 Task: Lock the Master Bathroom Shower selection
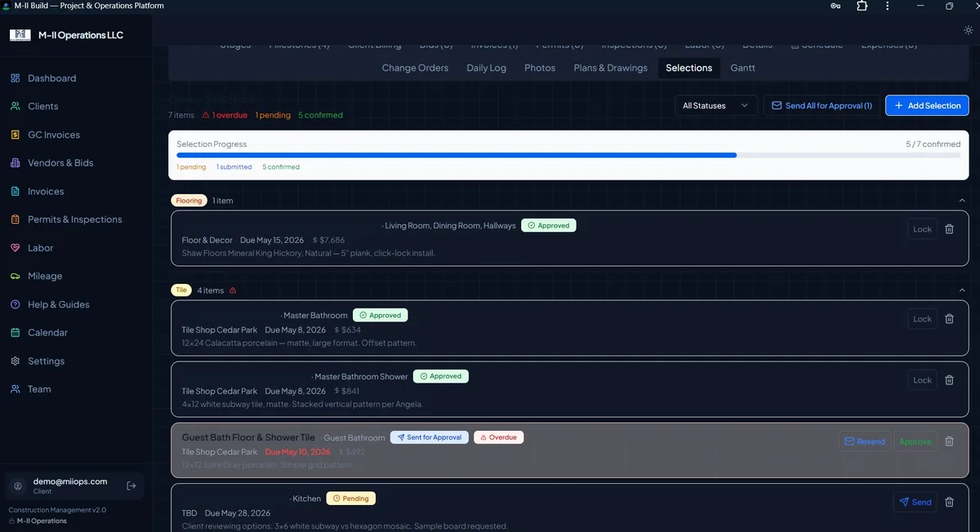[x=923, y=380]
